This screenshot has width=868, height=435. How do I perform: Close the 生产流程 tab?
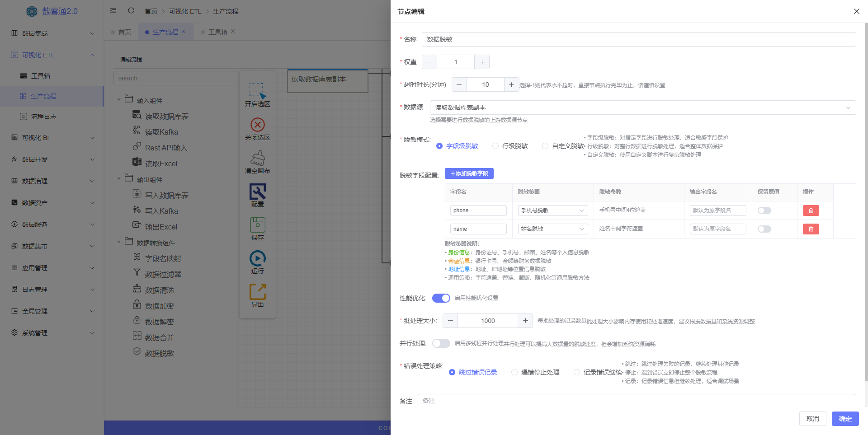[184, 32]
